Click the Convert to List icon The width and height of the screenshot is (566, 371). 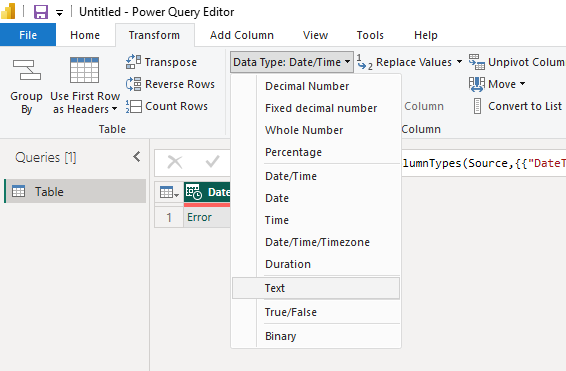(477, 106)
